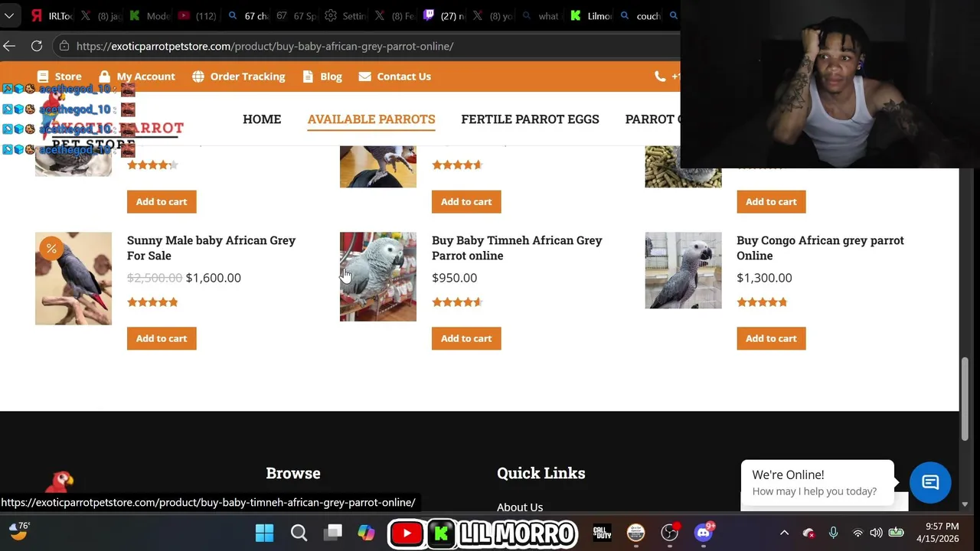Click the Timneh African Grey parrot thumbnail
Image resolution: width=980 pixels, height=551 pixels.
(x=378, y=277)
